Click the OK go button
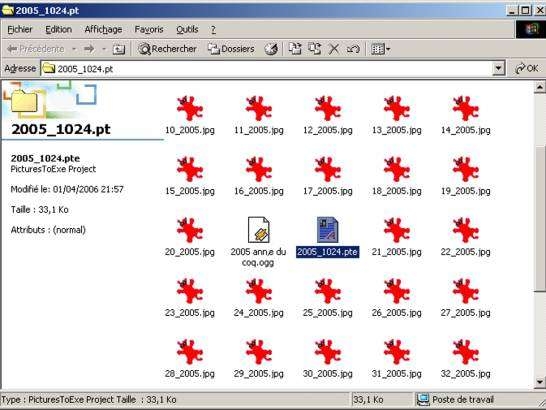Screen dimensions: 546x410 527,68
